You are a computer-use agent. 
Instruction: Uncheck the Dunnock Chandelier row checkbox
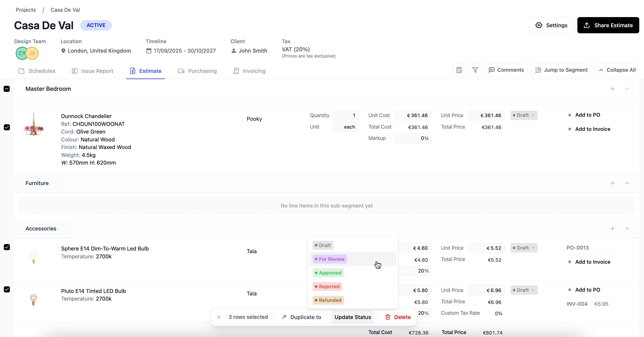coord(7,127)
